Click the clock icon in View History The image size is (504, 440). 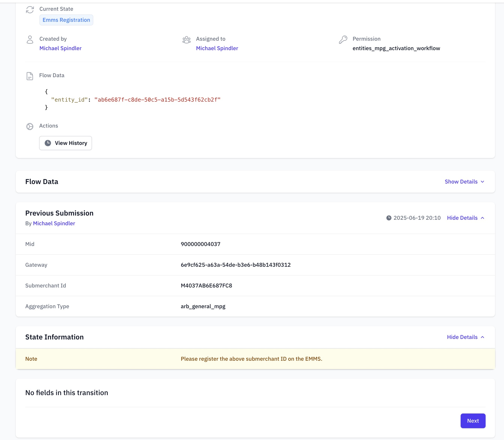(48, 143)
